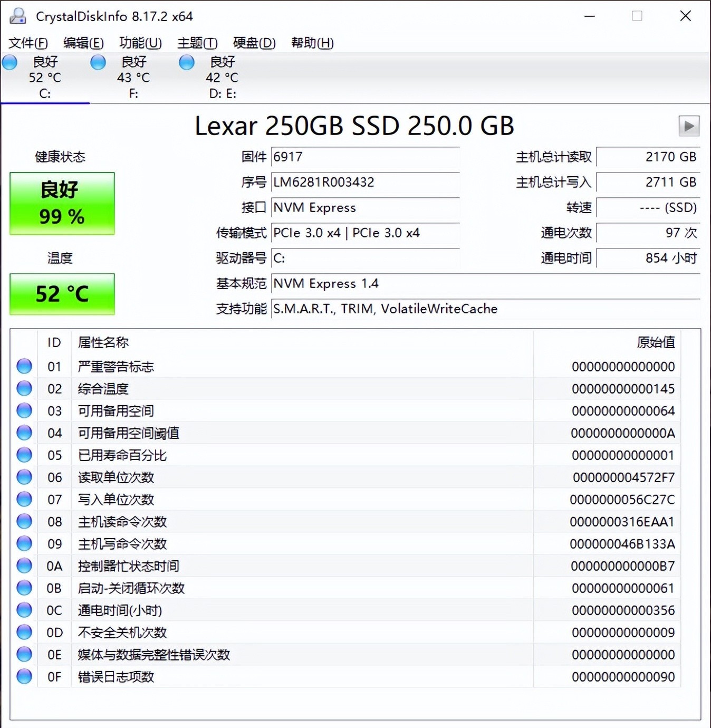Click the status dot beside 05 已用寿命百分比
The image size is (711, 728).
click(x=24, y=455)
